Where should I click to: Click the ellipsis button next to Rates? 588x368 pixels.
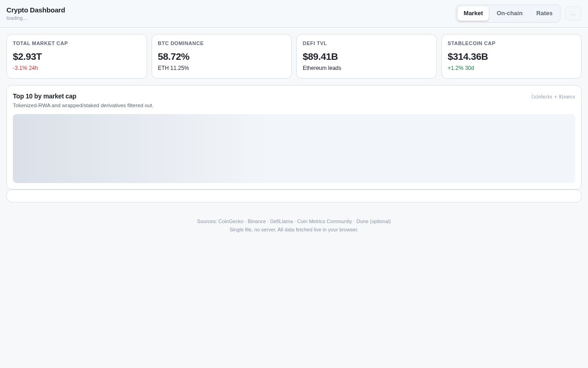pyautogui.click(x=573, y=14)
